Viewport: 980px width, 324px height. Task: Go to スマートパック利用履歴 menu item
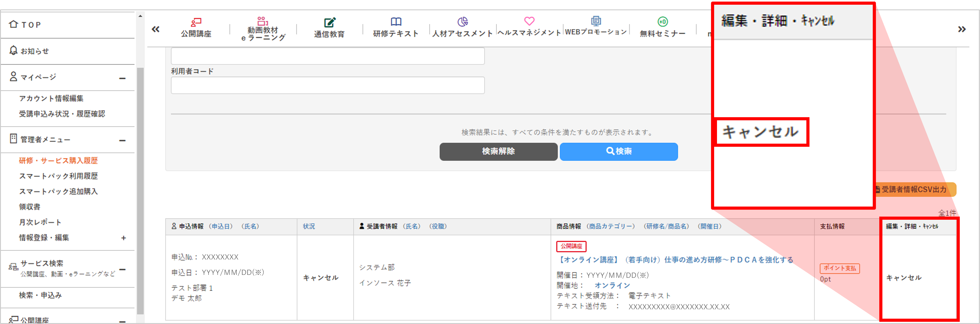tap(59, 176)
